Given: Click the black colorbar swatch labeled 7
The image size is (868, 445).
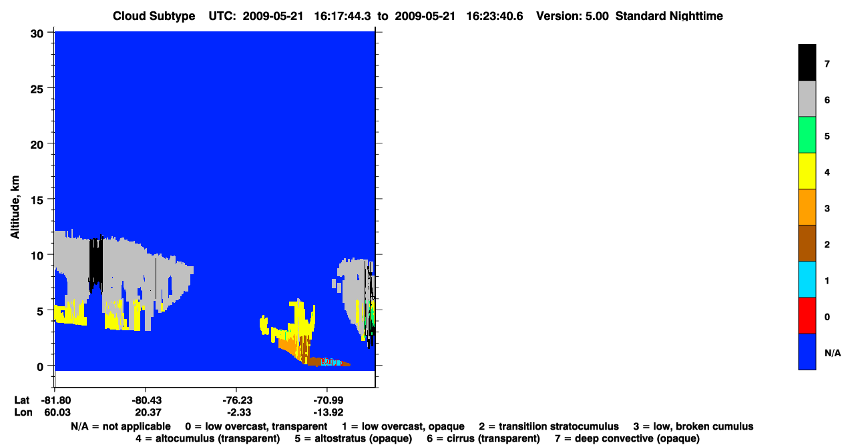Looking at the screenshot, I should pos(807,63).
